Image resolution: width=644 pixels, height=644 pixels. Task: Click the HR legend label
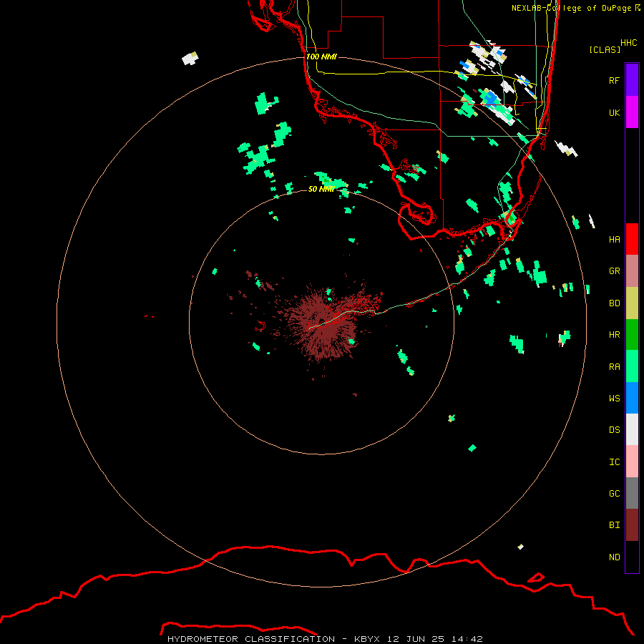coord(614,335)
